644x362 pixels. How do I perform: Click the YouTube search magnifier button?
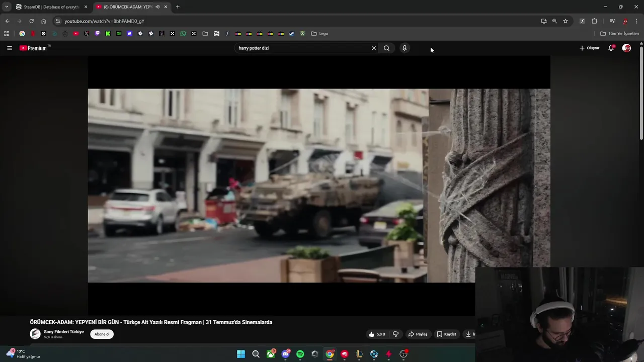386,48
